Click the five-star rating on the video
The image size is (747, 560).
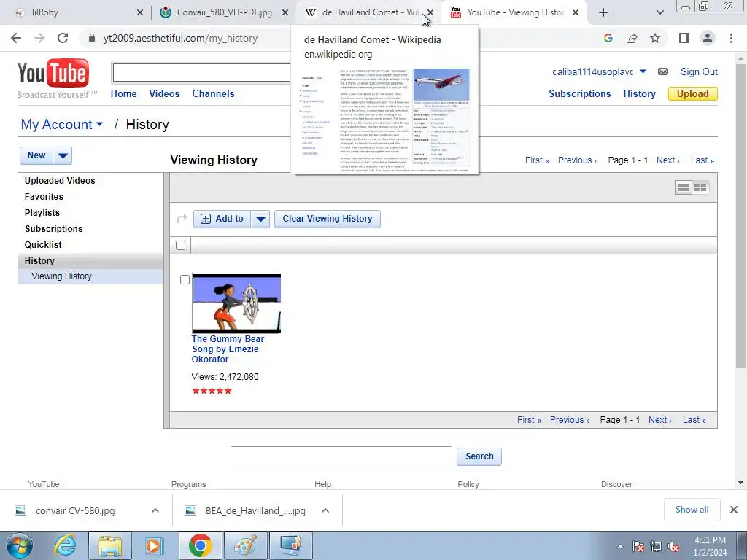(212, 391)
